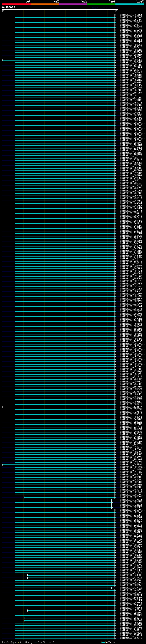146x644 pixels.
Task: Select hit UniRef100_C1MH51
Action: pos(131,469)
